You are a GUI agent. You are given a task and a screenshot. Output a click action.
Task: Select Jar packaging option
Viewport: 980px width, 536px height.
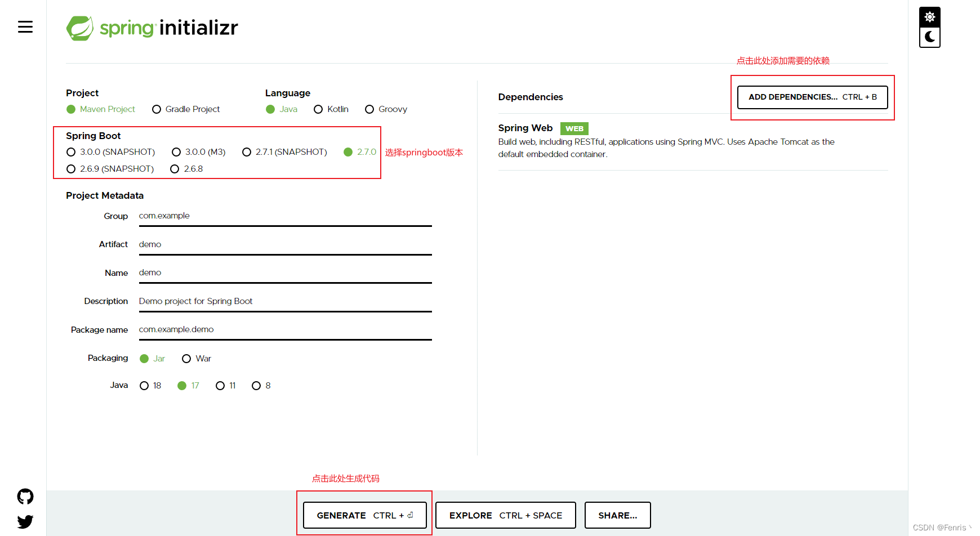click(152, 359)
